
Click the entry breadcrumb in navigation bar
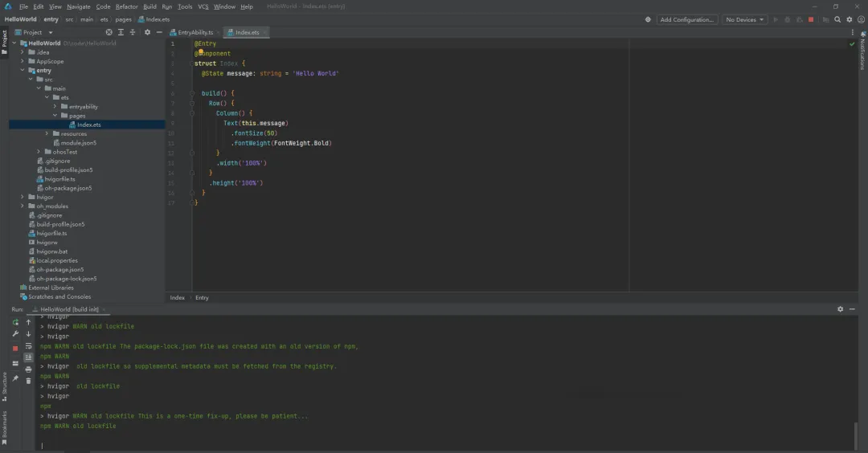[x=51, y=19]
